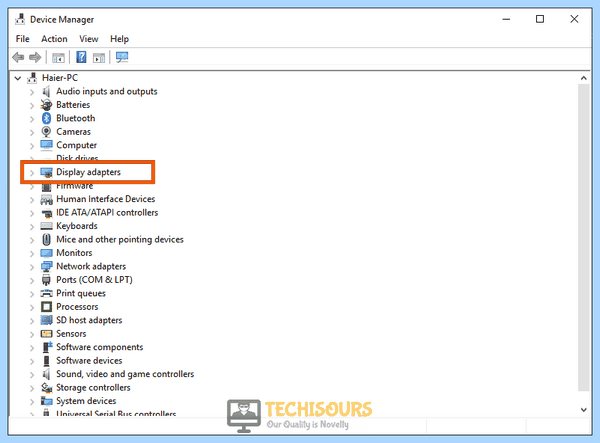
Task: Select the Keyboards icon
Action: click(46, 226)
